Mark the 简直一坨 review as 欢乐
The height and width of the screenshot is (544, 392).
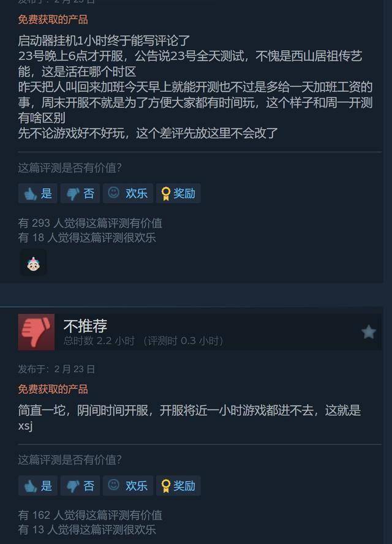click(x=128, y=485)
